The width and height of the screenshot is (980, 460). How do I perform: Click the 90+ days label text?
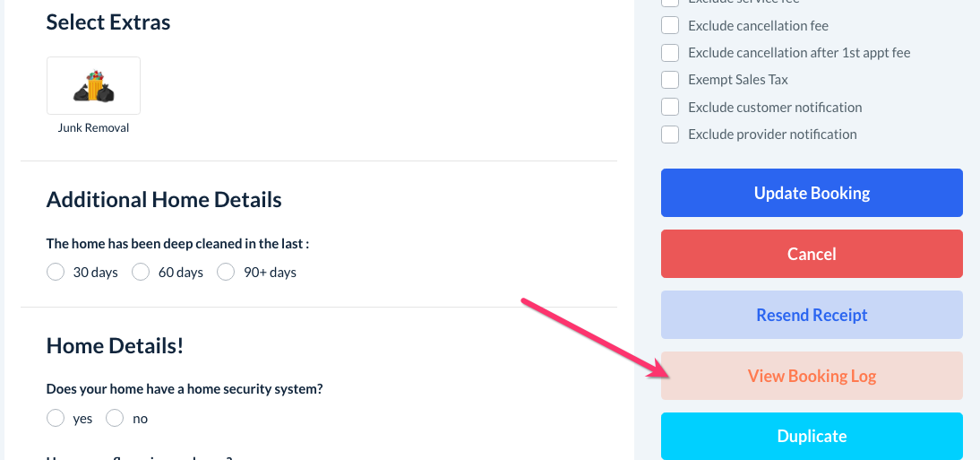click(x=270, y=273)
